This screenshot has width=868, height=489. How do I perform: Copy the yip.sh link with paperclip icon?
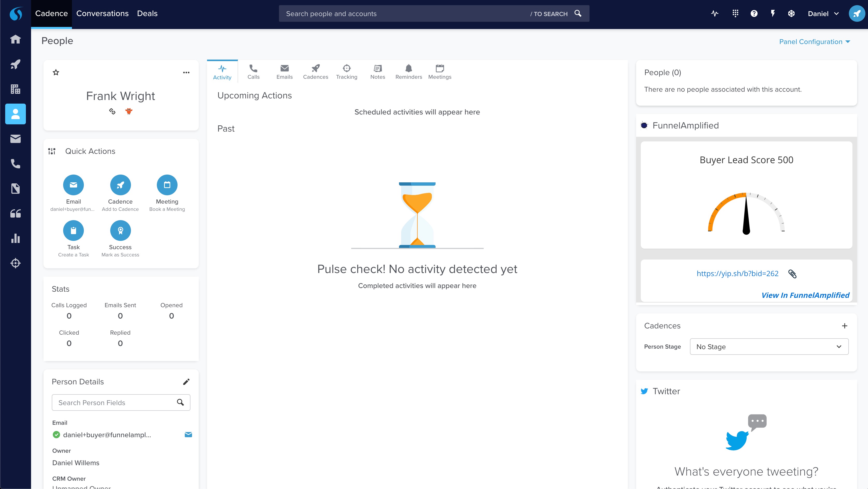coord(792,274)
